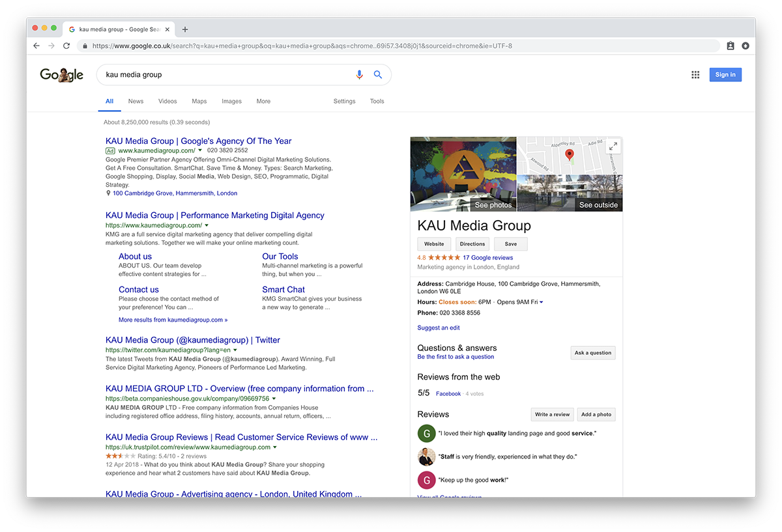Open a new browser tab with plus

point(185,29)
